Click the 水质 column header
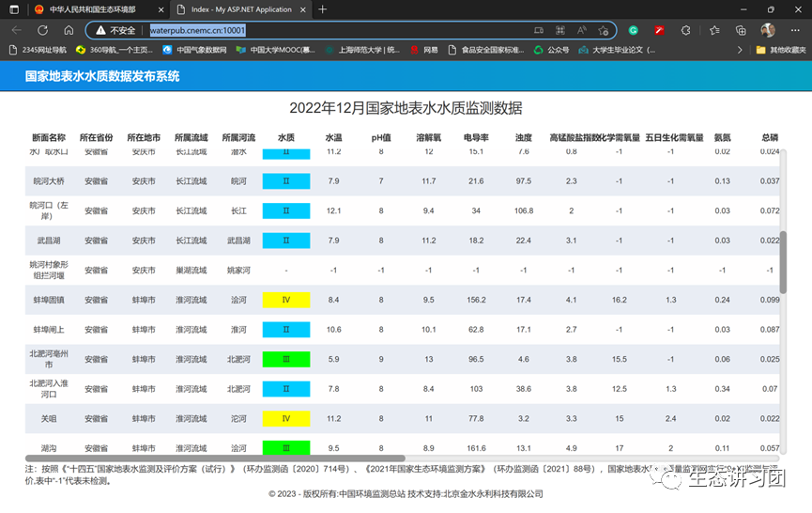 [286, 137]
